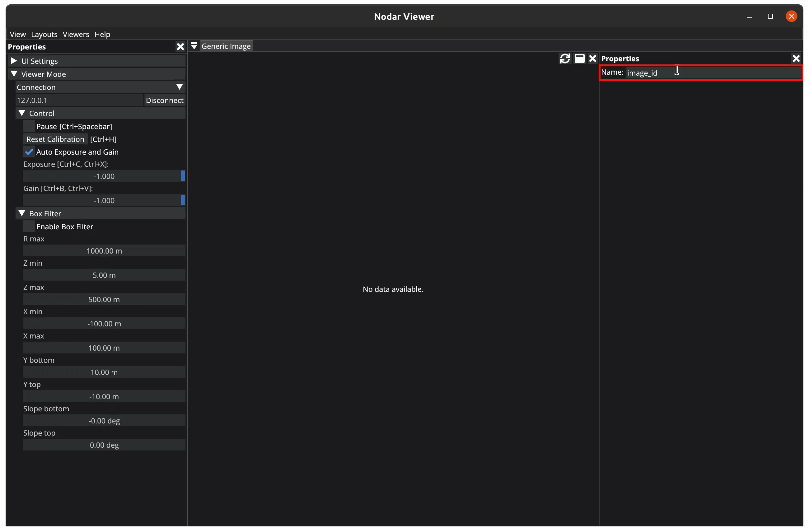Viewport: 809px width, 532px height.
Task: Click the maximize panel icon beside refresh
Action: coord(579,58)
